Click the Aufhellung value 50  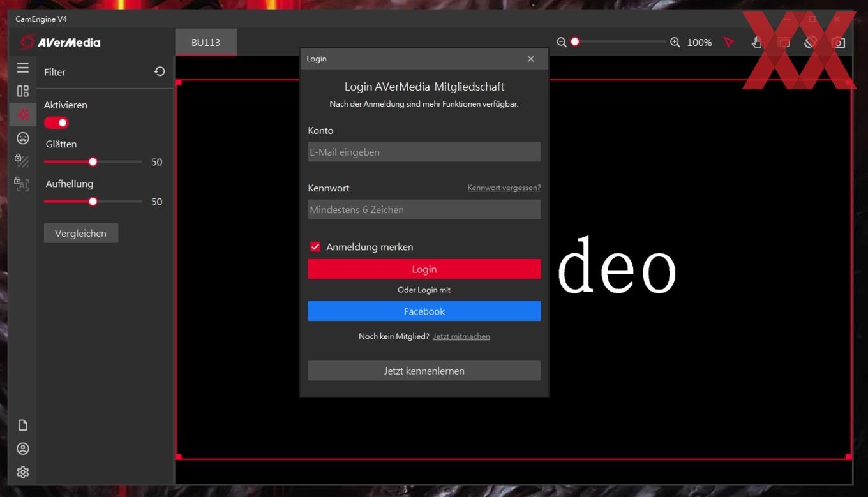(157, 202)
